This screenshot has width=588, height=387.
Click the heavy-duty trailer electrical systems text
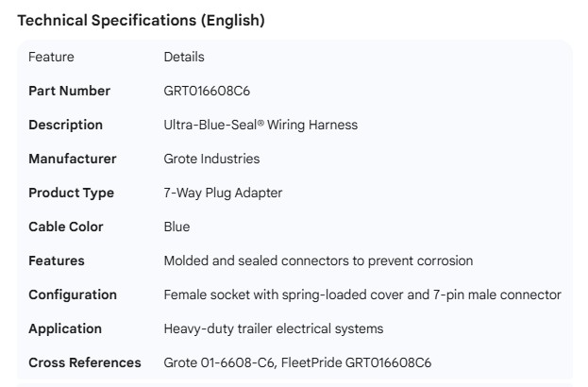pyautogui.click(x=274, y=328)
